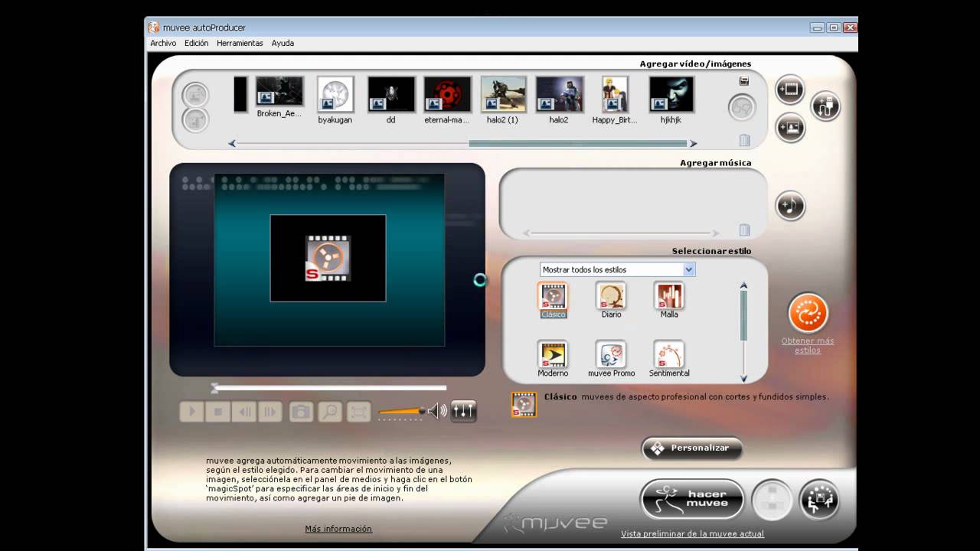Click the capture from device button
The width and height of the screenshot is (980, 551).
point(825,106)
